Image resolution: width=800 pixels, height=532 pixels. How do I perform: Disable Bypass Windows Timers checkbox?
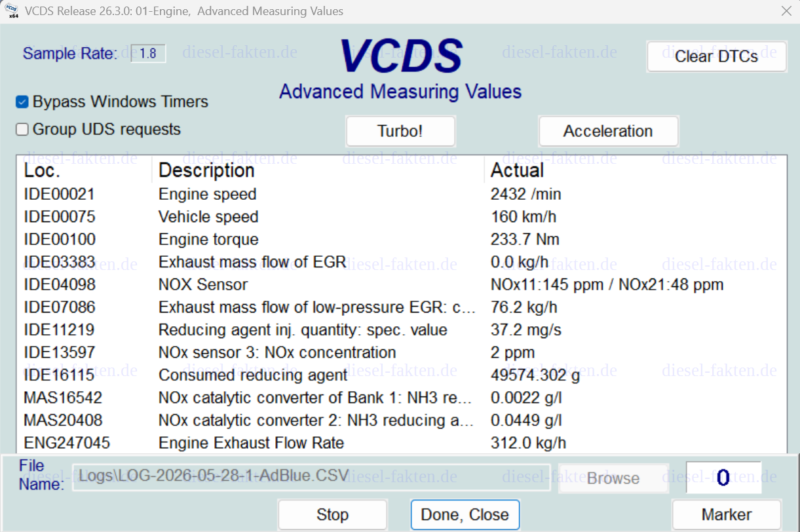[22, 102]
